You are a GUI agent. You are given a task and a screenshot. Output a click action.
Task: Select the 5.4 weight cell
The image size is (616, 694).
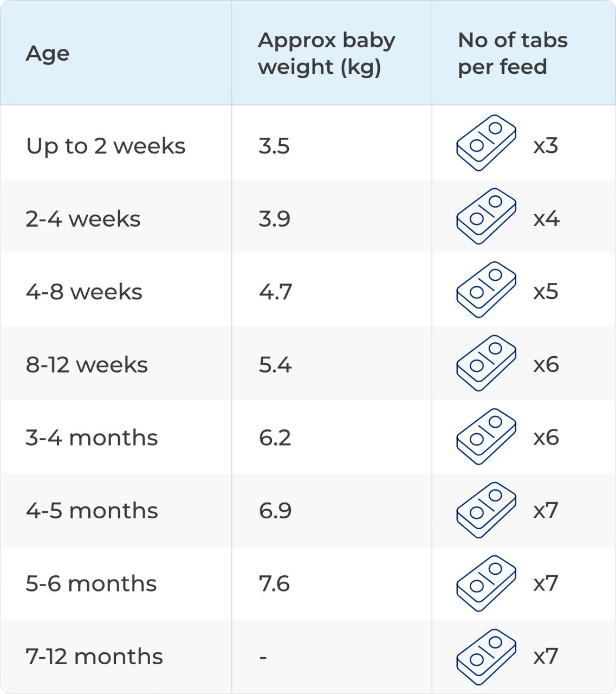coord(275,365)
